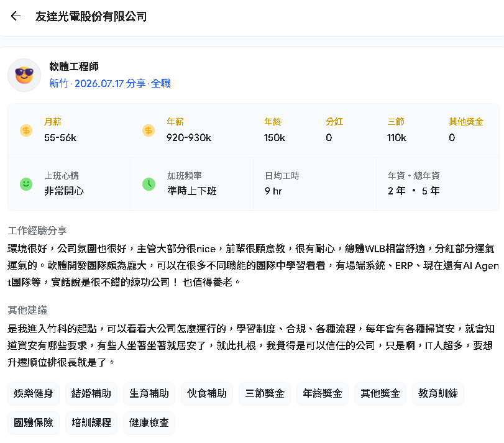Click the monthly salary dollar coin icon
This screenshot has height=443, width=504.
(x=26, y=130)
